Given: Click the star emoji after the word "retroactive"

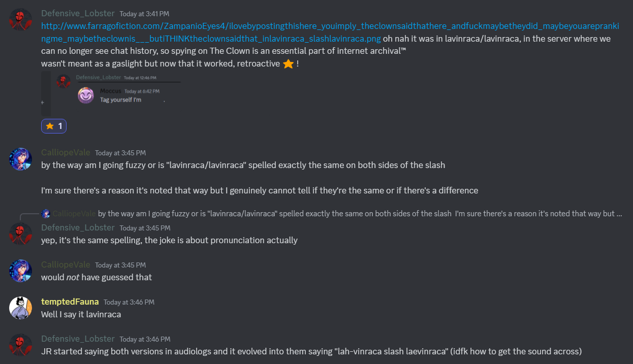Looking at the screenshot, I should tap(288, 64).
